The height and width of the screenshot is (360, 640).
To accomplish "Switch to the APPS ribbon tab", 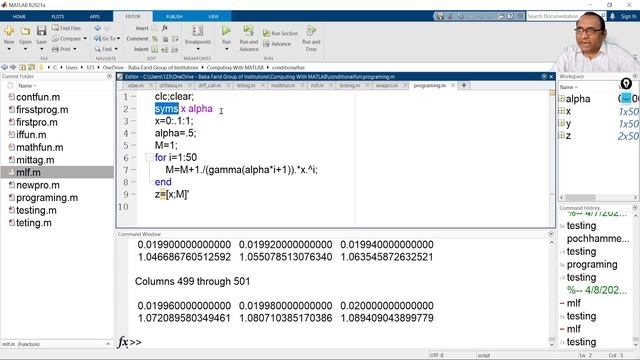I will click(x=95, y=17).
